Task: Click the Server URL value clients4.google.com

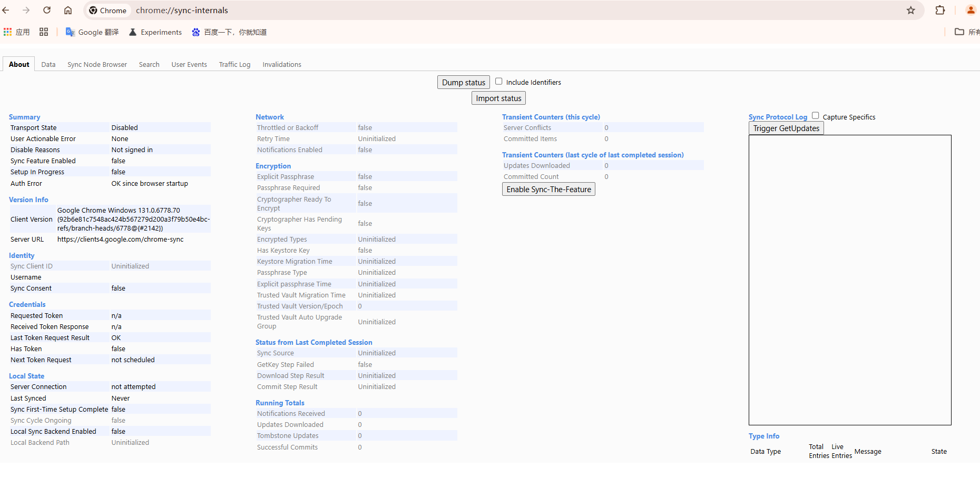Action: (x=121, y=239)
